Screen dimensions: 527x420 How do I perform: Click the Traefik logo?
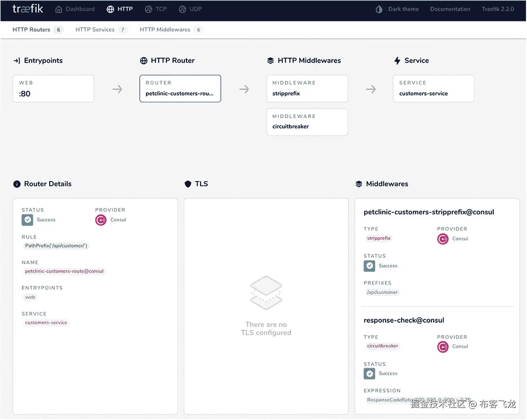tap(28, 9)
